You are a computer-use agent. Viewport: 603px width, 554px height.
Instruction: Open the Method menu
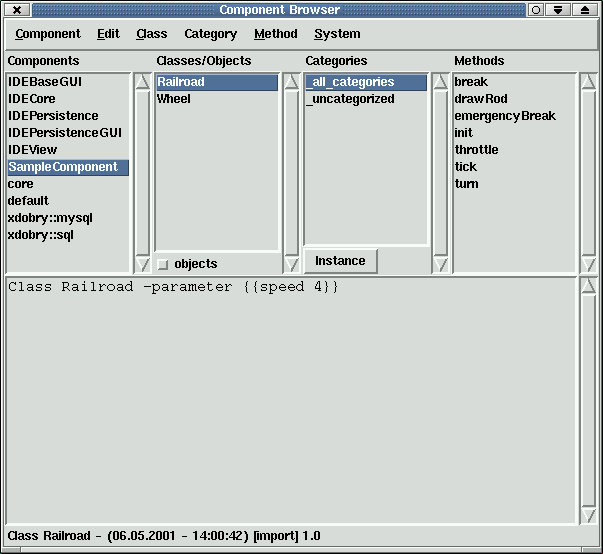pyautogui.click(x=276, y=34)
